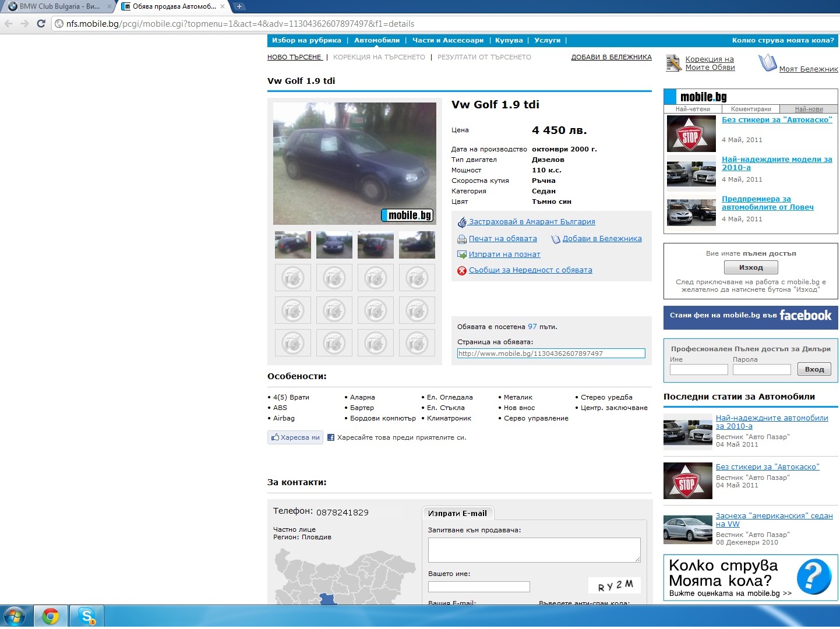This screenshot has width=840, height=629.
Task: Open Най-надеждните автомобили за 2010-а article
Action: tap(772, 422)
